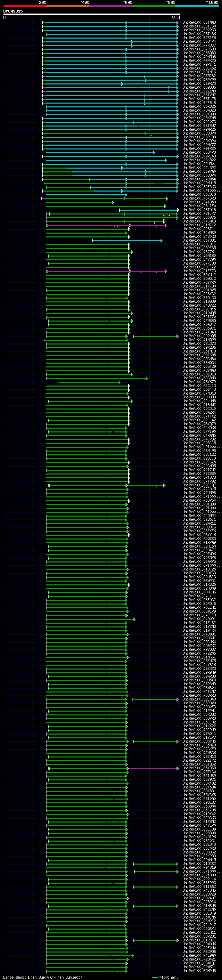222x980 pixels.
Task: Click the UniRef100_C1N712 label
Action: coord(199,225)
